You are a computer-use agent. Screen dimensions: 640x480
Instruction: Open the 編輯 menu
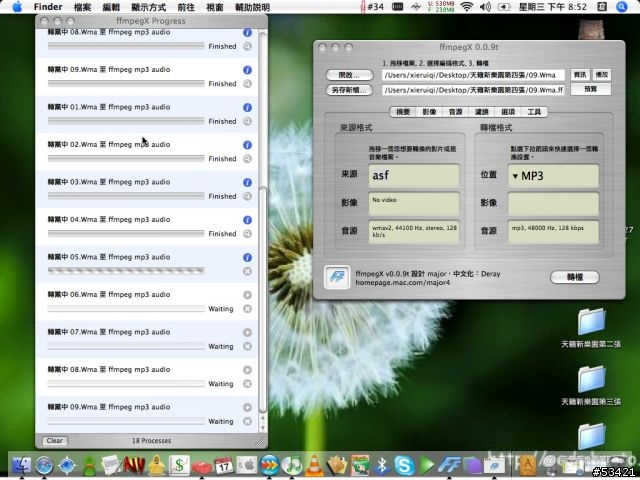111,7
